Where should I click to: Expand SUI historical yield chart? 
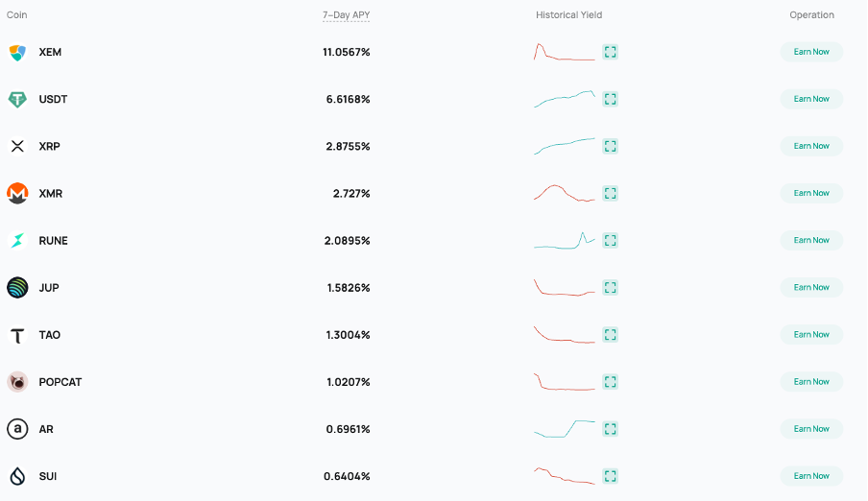pyautogui.click(x=611, y=476)
